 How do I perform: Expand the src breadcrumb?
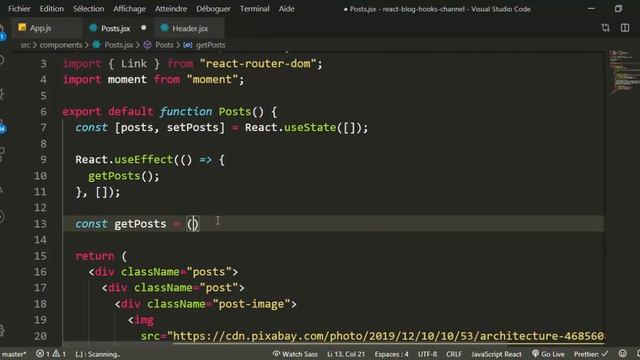[x=25, y=45]
